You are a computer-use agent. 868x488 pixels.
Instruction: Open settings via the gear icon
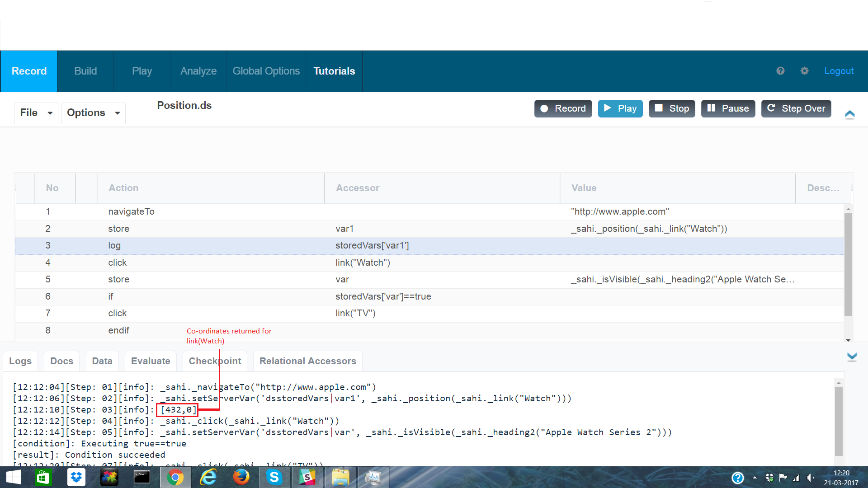[804, 71]
